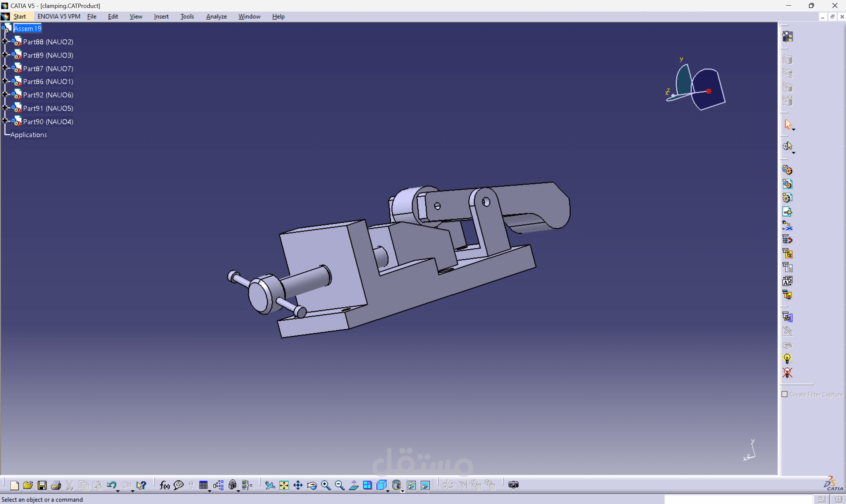Select the Rotate view tool
Screen dimensions: 846x504
(x=312, y=485)
